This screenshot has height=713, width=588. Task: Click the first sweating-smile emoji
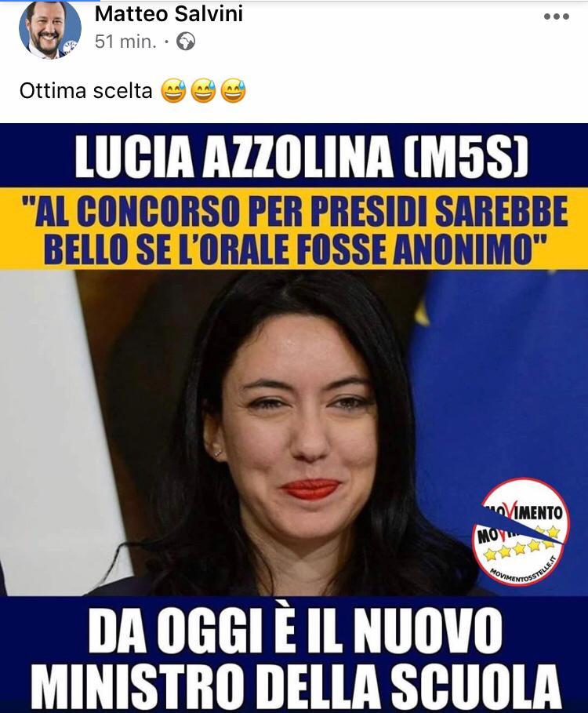point(173,90)
